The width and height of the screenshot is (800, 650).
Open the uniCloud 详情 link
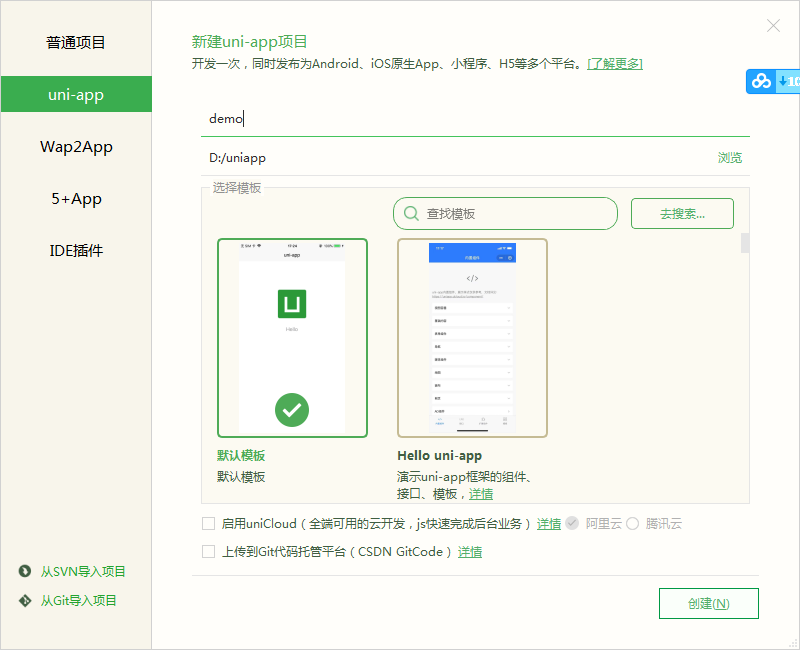[x=549, y=524]
